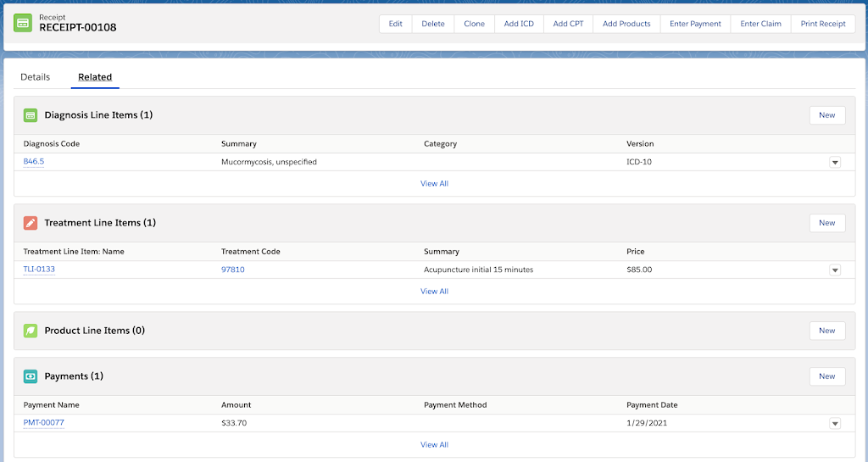Open row actions dropdown for diagnosis B46.5
Image resolution: width=868 pixels, height=462 pixels.
point(834,162)
